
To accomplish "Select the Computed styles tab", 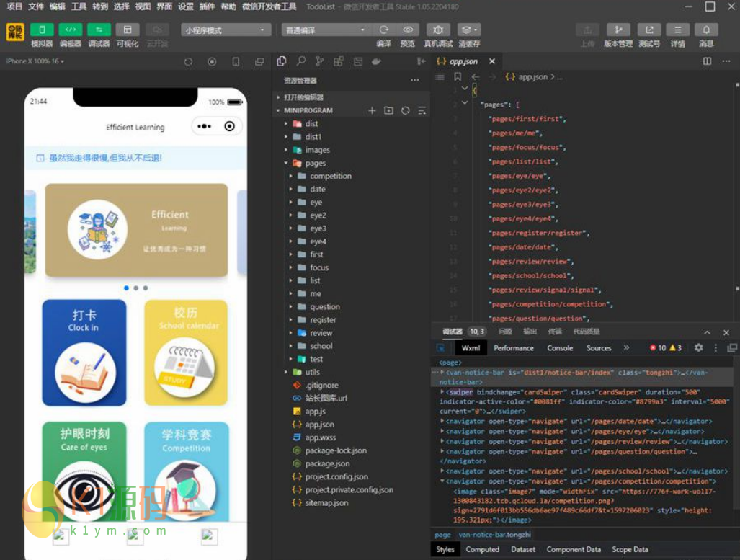I will (x=482, y=549).
